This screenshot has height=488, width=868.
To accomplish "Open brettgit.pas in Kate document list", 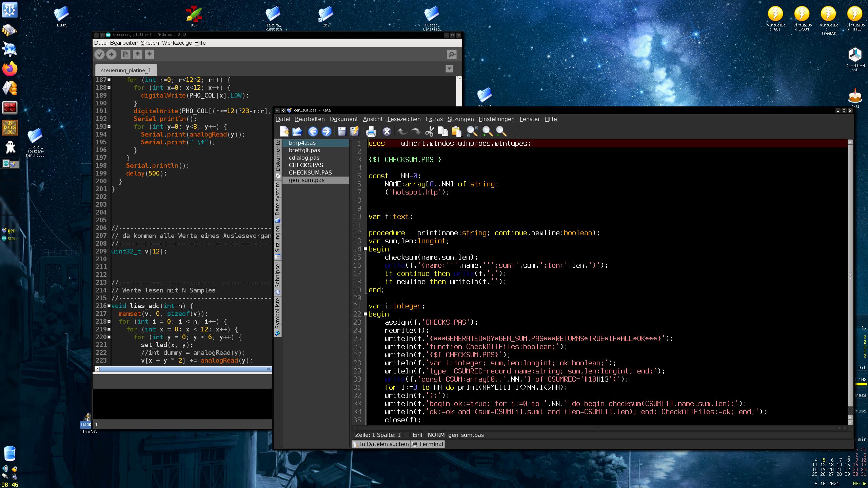I will coord(316,150).
